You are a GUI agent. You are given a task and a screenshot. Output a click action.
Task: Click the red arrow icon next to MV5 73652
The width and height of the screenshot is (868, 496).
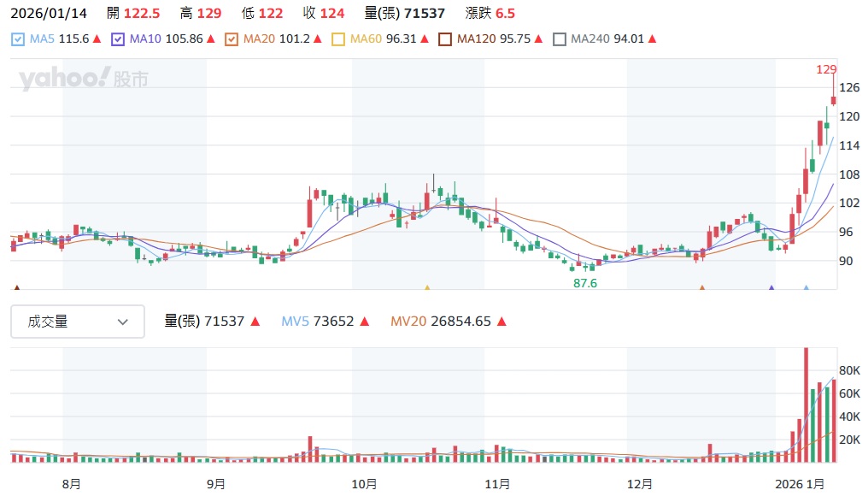click(364, 322)
